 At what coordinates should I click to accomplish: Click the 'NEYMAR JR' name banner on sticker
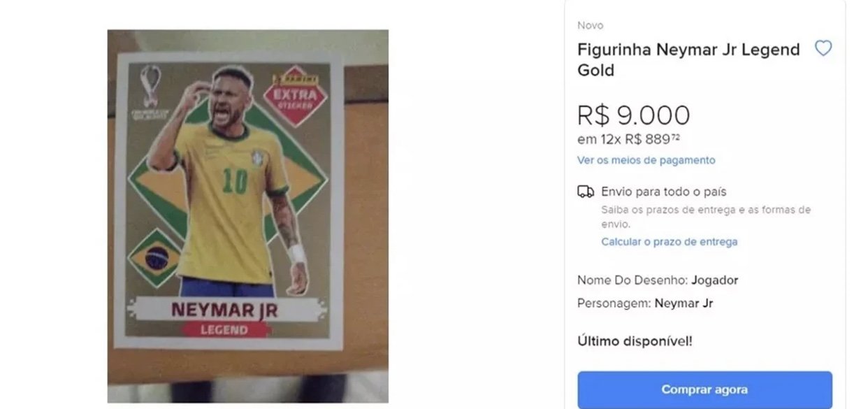click(224, 310)
